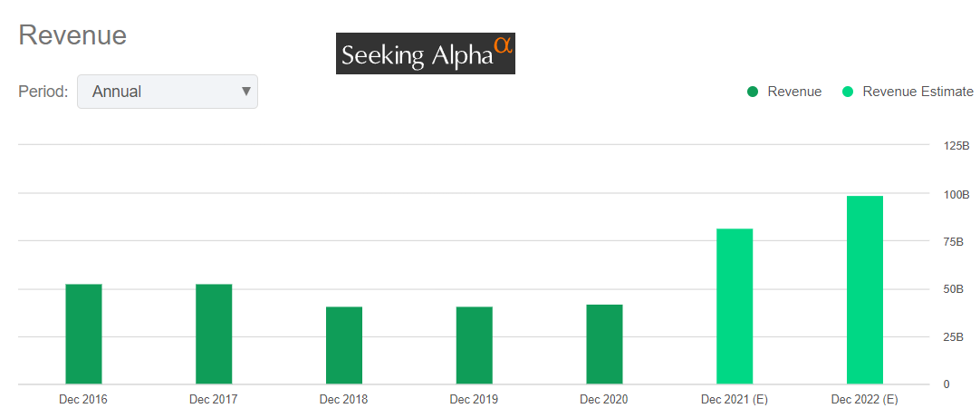
Task: Click the Revenue chart heading
Action: 72,35
